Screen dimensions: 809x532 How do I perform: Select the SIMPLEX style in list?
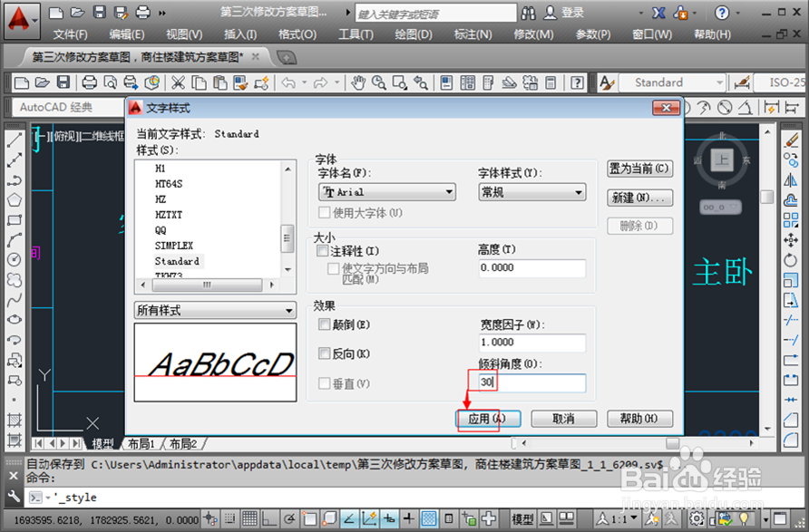click(x=174, y=246)
